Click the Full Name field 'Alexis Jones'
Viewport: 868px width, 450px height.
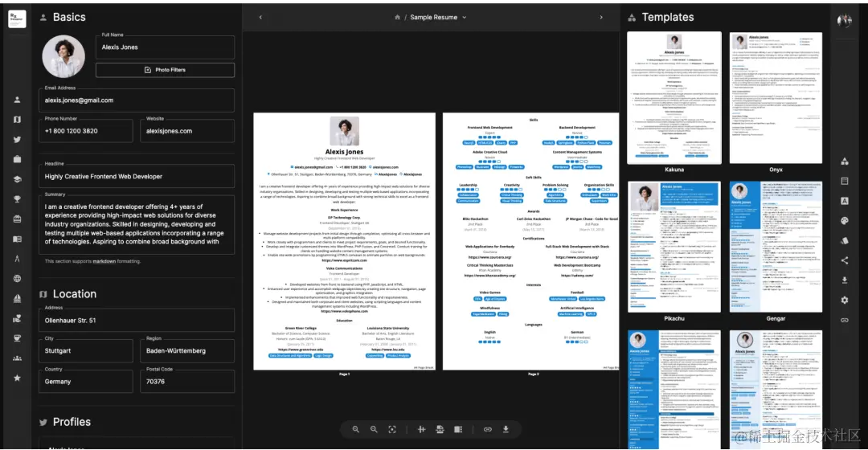(x=165, y=47)
